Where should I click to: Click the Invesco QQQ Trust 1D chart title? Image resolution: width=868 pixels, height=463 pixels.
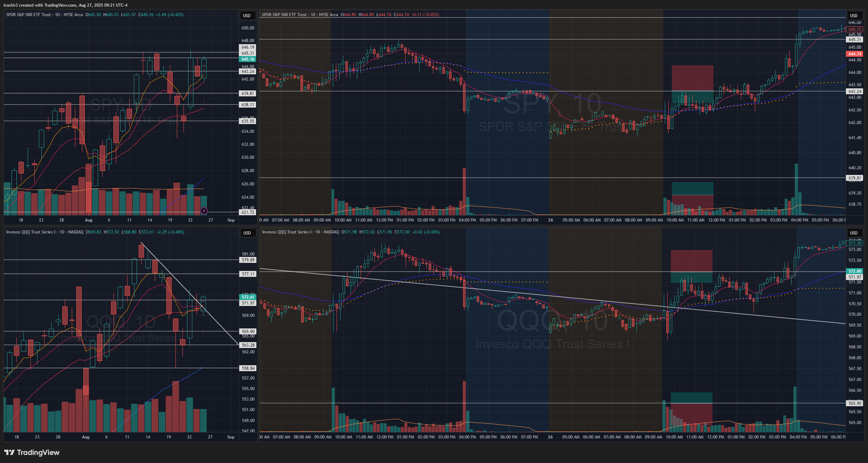point(45,232)
